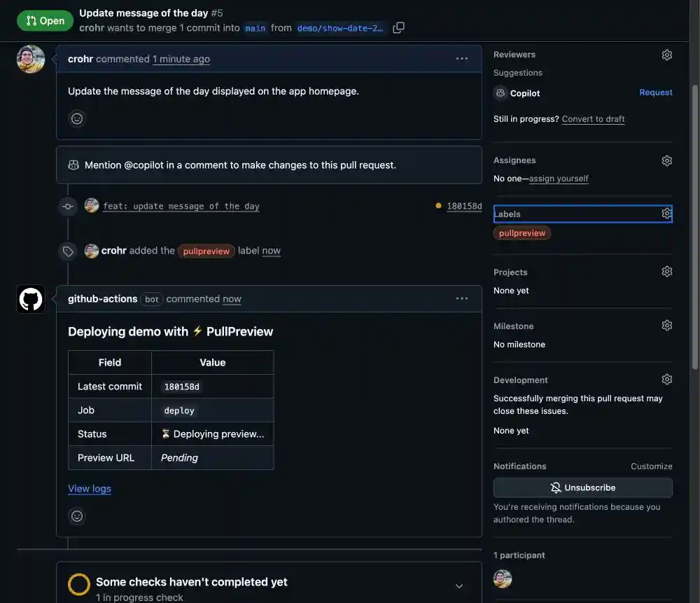
Task: Open Projects settings gear
Action: tap(666, 272)
